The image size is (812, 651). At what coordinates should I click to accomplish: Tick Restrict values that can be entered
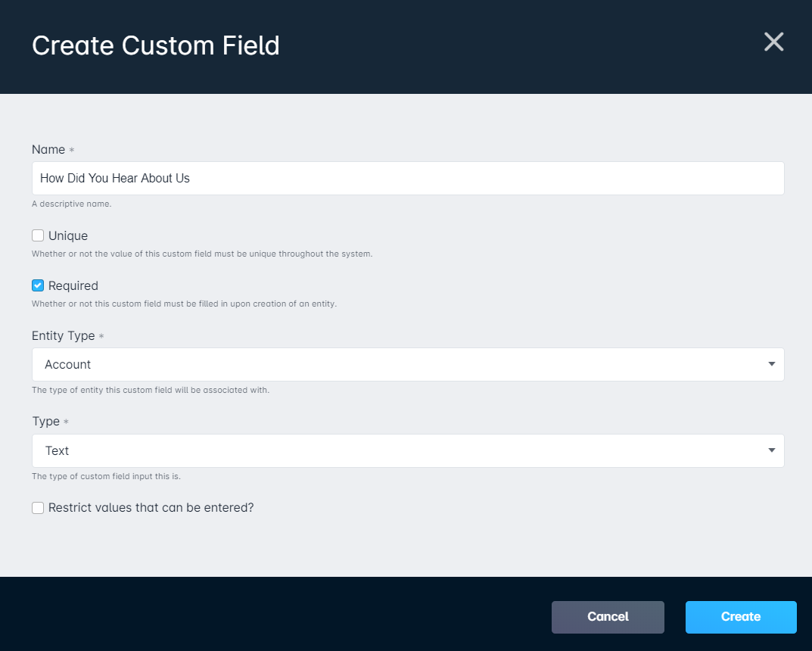[x=38, y=507]
